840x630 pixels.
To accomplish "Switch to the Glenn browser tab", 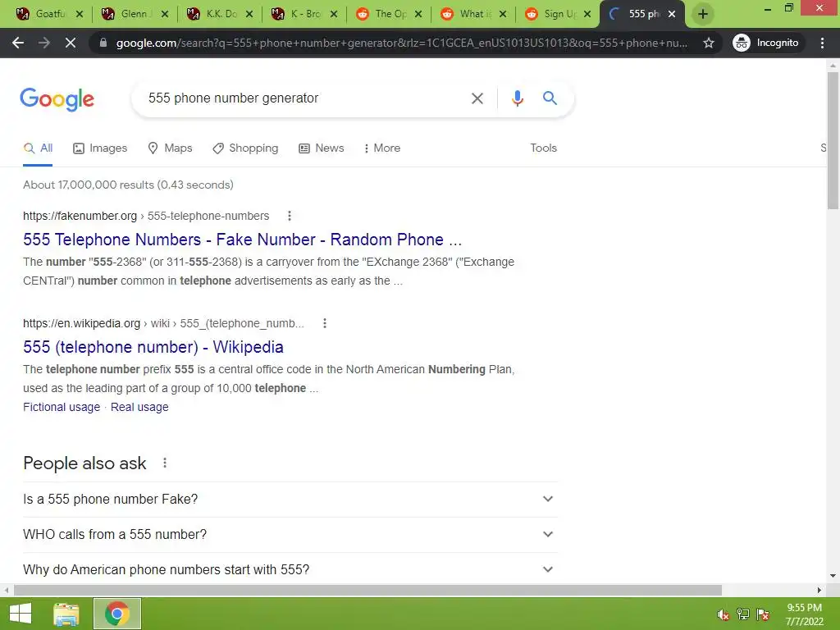I will (x=135, y=14).
